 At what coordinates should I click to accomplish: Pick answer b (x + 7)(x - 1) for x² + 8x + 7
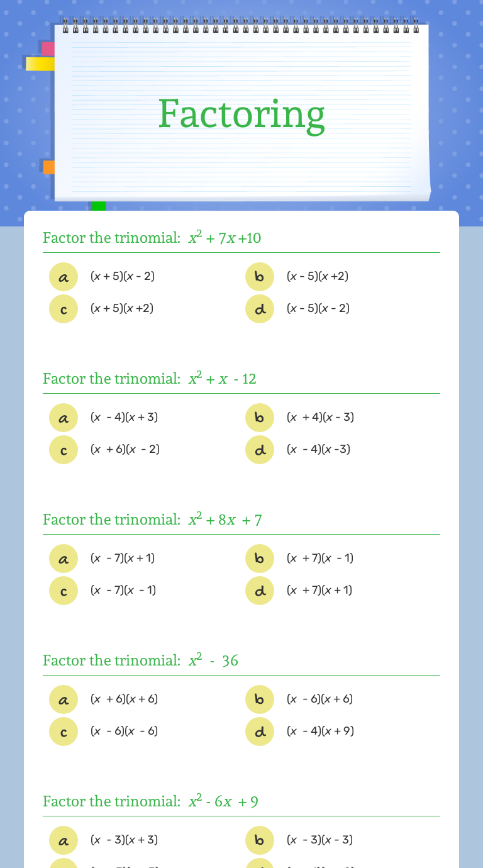point(260,559)
